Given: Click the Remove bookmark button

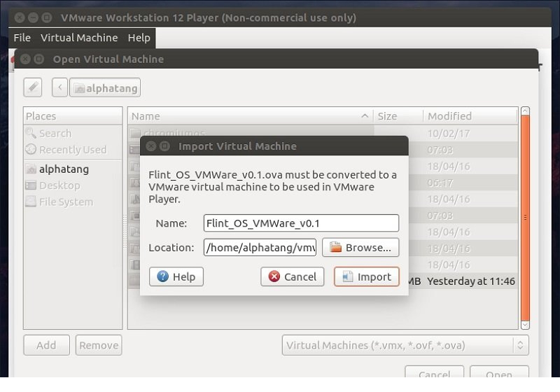Looking at the screenshot, I should [99, 345].
